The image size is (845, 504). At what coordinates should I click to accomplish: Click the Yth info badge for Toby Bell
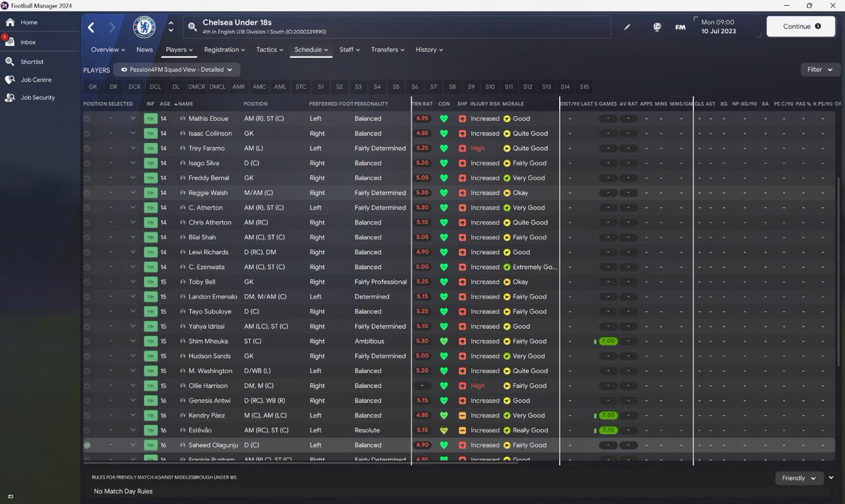pyautogui.click(x=151, y=282)
